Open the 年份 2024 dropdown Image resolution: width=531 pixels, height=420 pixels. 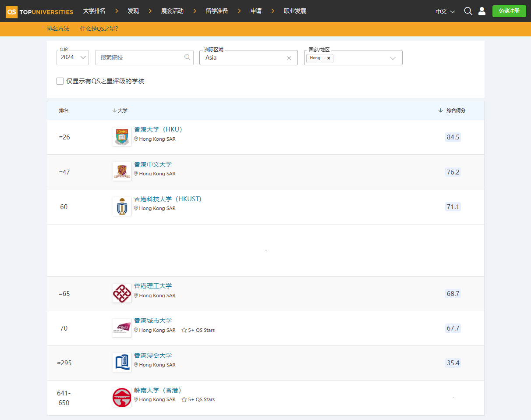[73, 57]
